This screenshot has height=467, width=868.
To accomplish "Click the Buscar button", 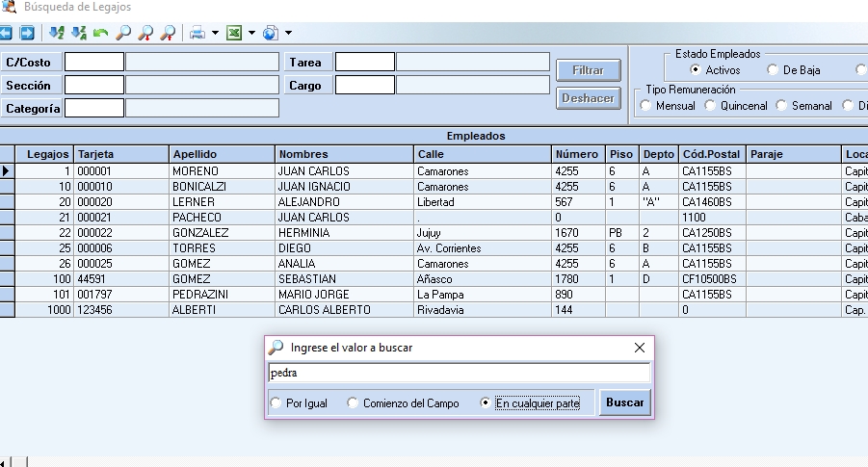I will pyautogui.click(x=624, y=402).
